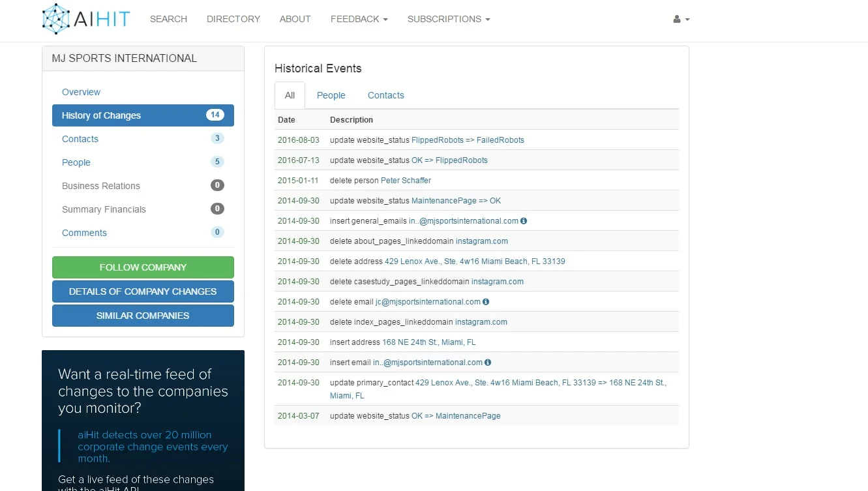Open the DIRECTORY nav item

coord(233,19)
